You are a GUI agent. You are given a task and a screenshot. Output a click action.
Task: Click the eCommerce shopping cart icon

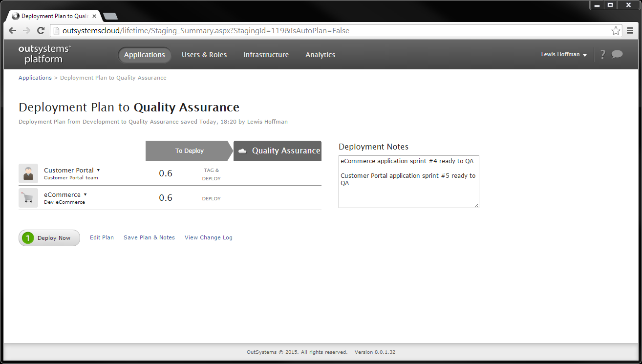(28, 197)
